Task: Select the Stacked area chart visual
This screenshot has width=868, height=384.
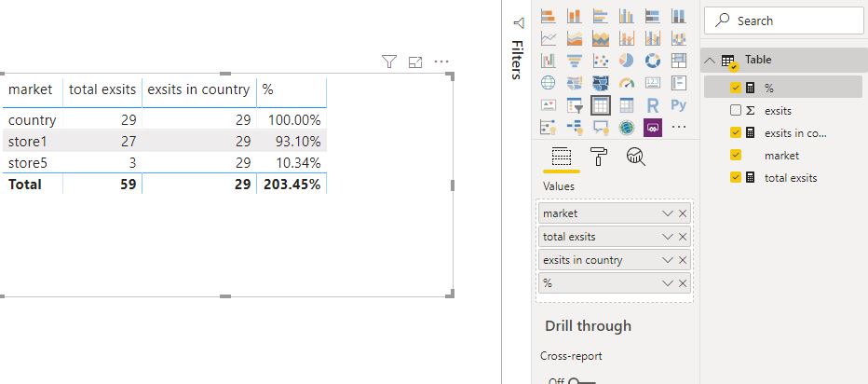Action: click(x=600, y=38)
